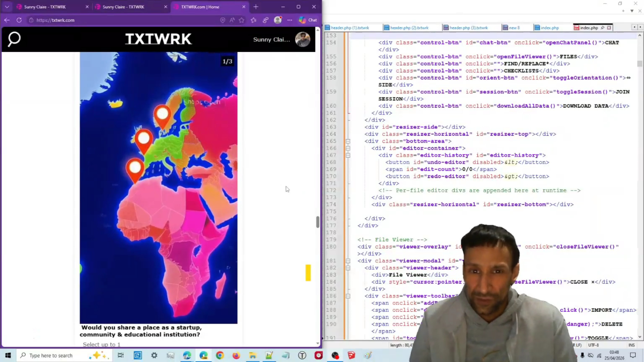Close the TXTWRK.com Home tab
The image size is (644, 362).
(244, 7)
